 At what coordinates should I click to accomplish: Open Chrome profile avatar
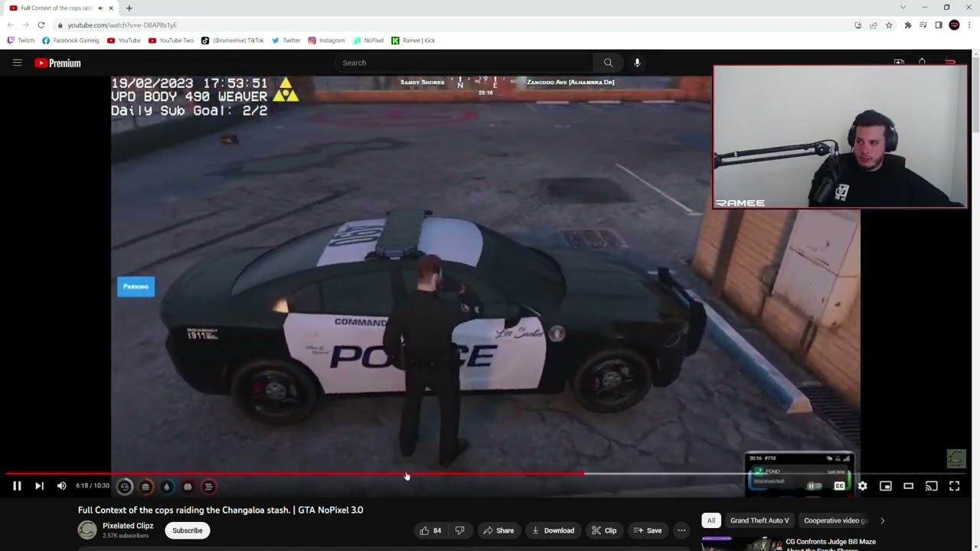coord(954,25)
